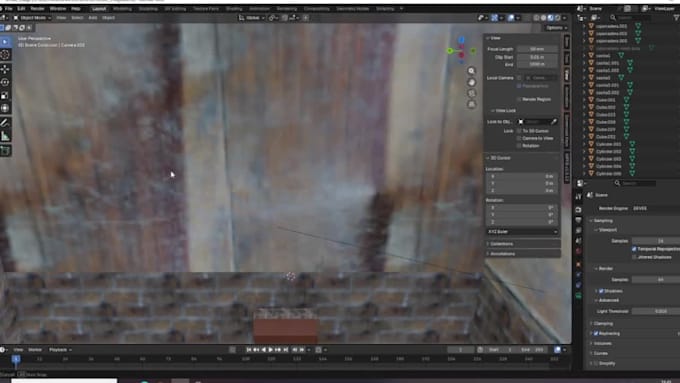Open the Window menu

pos(58,9)
